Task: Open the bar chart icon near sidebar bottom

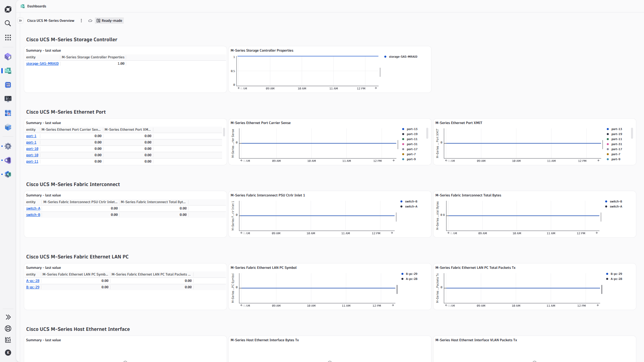Action: point(8,340)
